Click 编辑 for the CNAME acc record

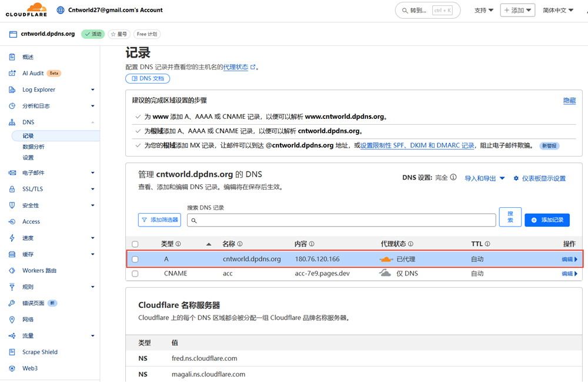pos(569,274)
